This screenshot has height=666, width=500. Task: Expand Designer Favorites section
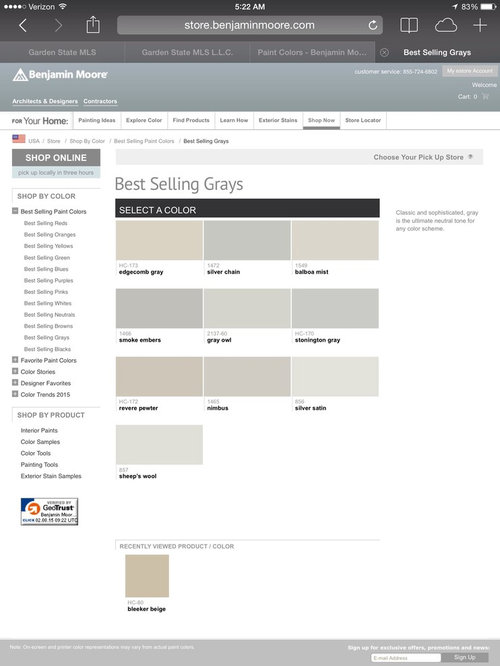(x=15, y=383)
